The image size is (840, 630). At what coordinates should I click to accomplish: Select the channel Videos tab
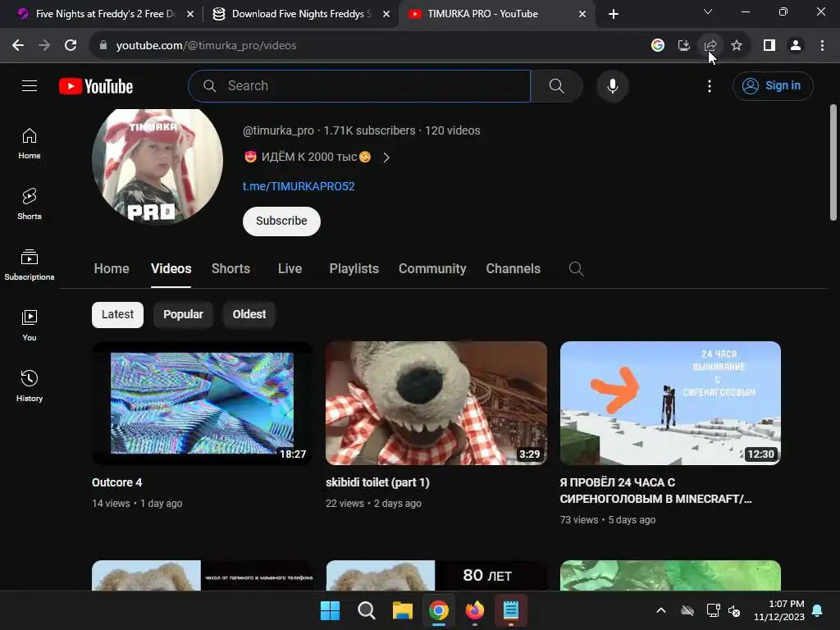[171, 269]
